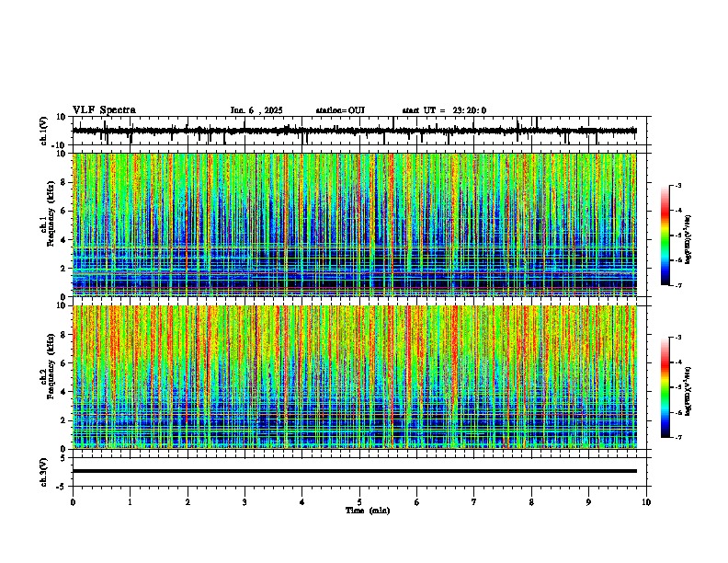Click the "start UT = 23:20:0" text
The height and width of the screenshot is (563, 728).
(444, 110)
